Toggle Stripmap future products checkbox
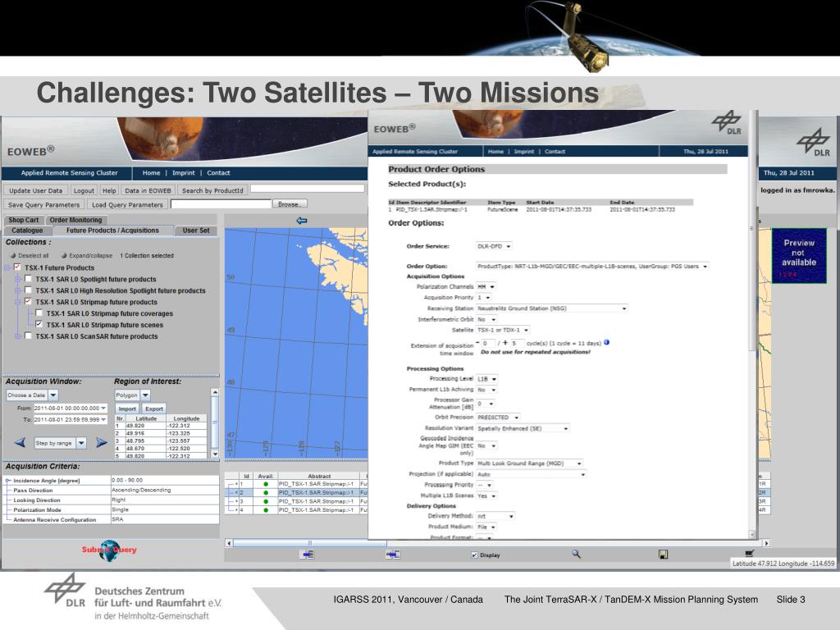Image resolution: width=840 pixels, height=630 pixels. (28, 302)
